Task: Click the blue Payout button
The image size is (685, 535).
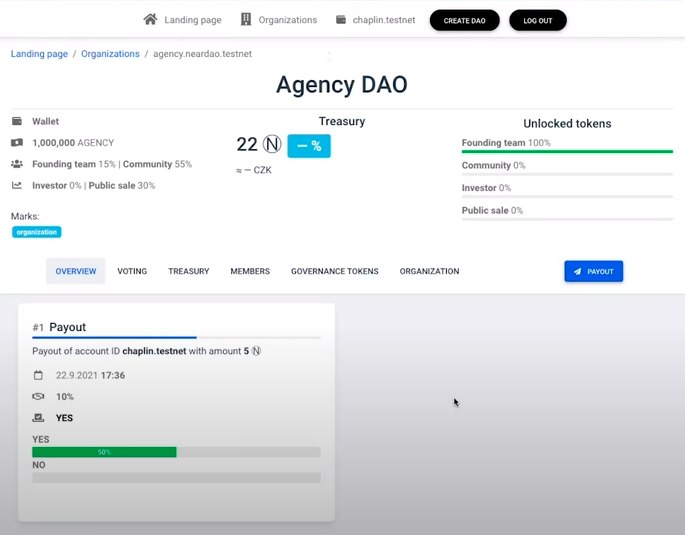Action: 593,271
